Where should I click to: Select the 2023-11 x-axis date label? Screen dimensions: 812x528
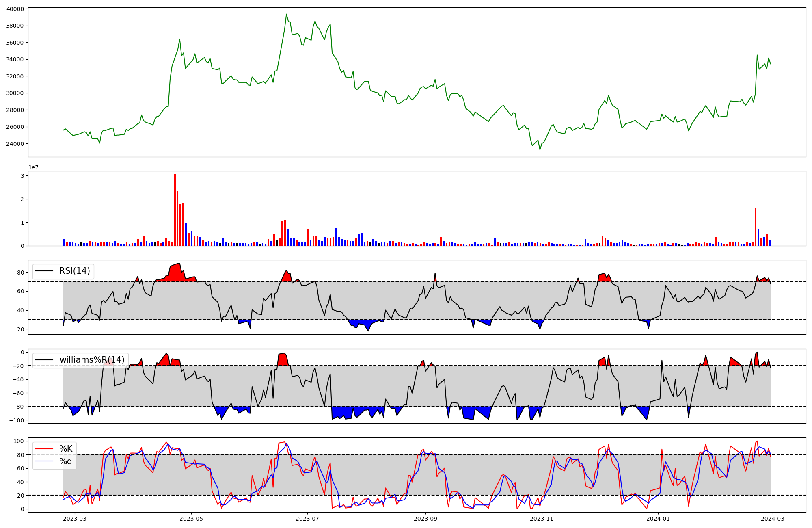tap(542, 519)
